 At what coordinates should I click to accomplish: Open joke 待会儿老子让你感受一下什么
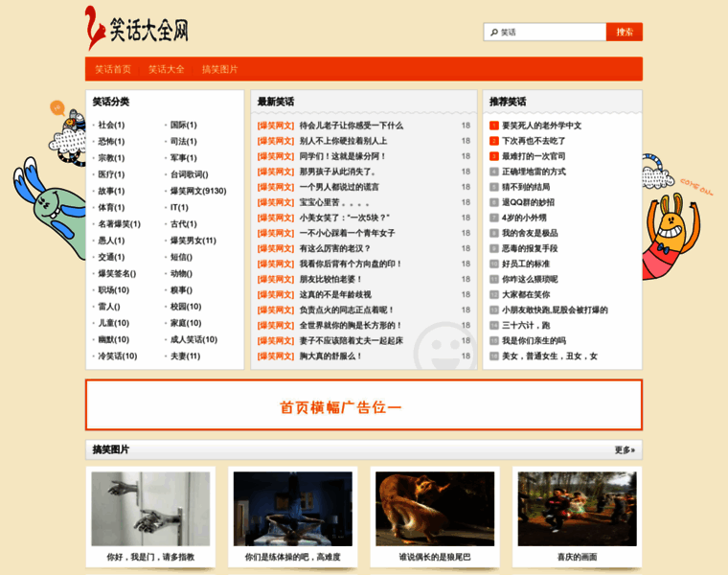point(352,126)
